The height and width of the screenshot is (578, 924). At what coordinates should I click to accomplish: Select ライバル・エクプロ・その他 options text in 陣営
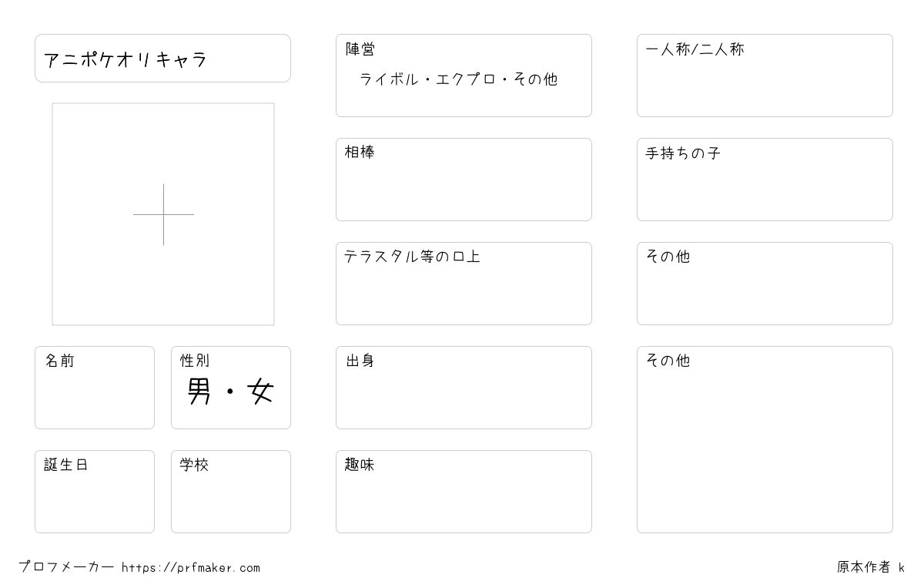[x=459, y=79]
